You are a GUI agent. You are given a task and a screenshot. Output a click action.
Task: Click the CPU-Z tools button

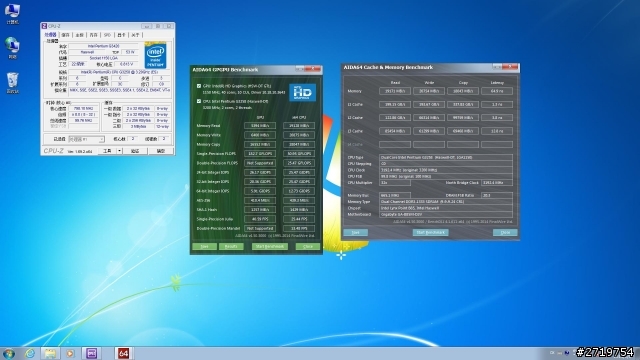coord(107,151)
